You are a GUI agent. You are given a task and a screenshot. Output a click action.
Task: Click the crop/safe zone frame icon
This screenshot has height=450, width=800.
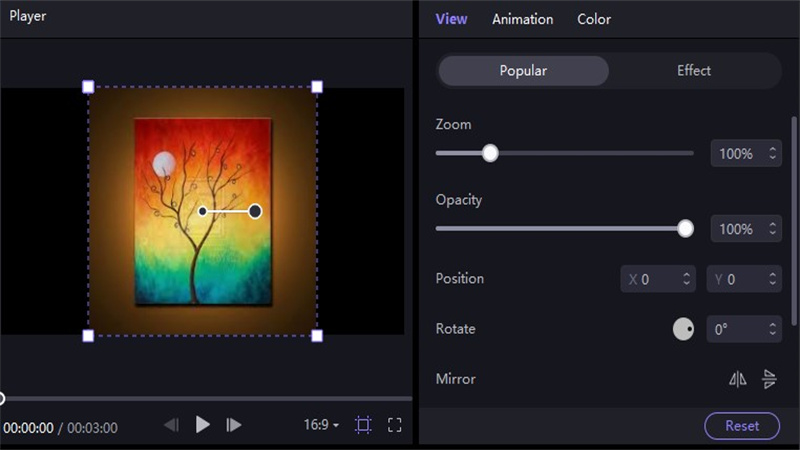coord(363,425)
